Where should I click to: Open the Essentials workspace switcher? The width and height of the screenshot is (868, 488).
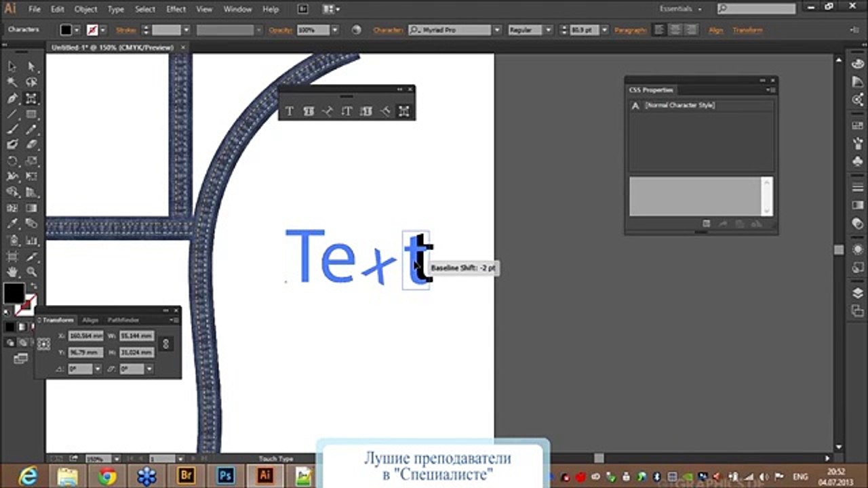click(x=681, y=9)
